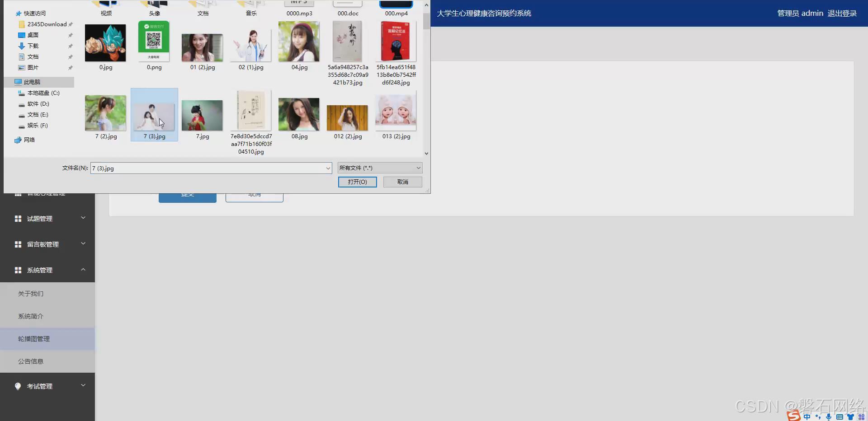868x421 pixels.
Task: Expand the 试题管理 sidebar menu
Action: (x=47, y=219)
